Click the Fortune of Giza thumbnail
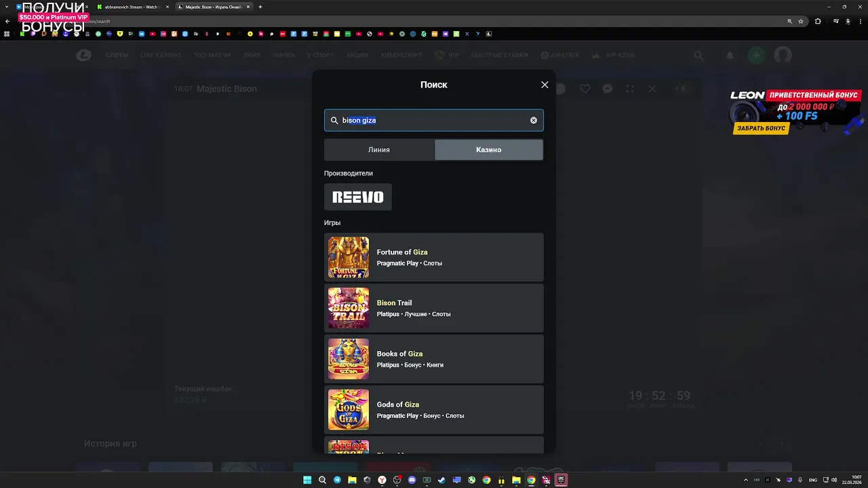This screenshot has height=488, width=868. click(349, 258)
